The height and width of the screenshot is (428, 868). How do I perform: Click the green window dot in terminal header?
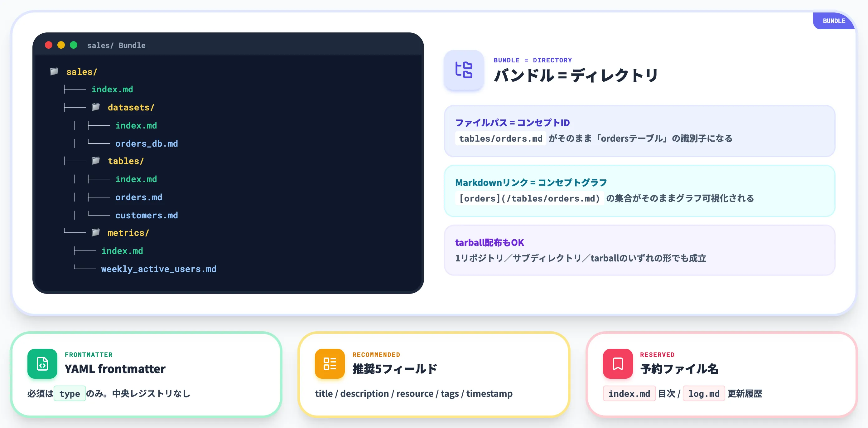click(x=74, y=45)
